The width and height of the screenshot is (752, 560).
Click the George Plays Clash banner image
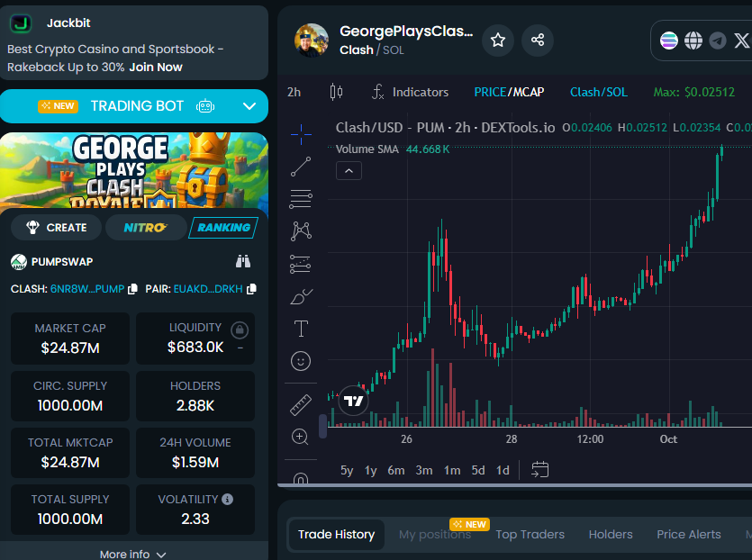(x=134, y=170)
